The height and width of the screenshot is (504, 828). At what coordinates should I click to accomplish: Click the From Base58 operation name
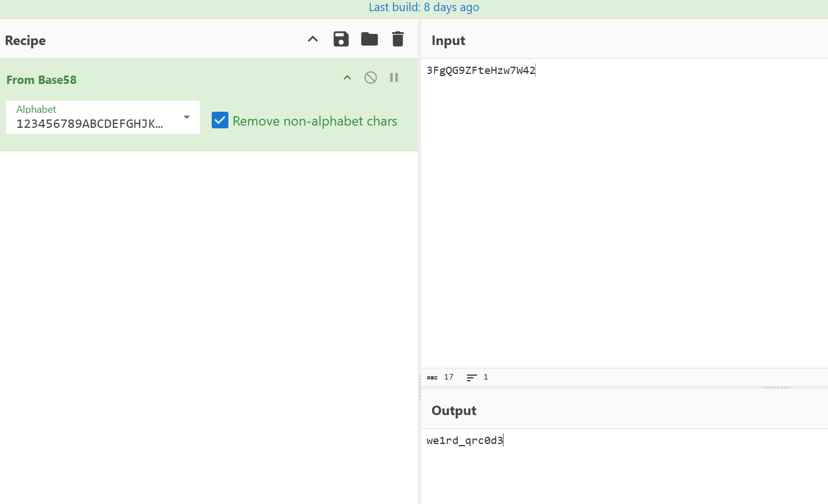pyautogui.click(x=41, y=79)
